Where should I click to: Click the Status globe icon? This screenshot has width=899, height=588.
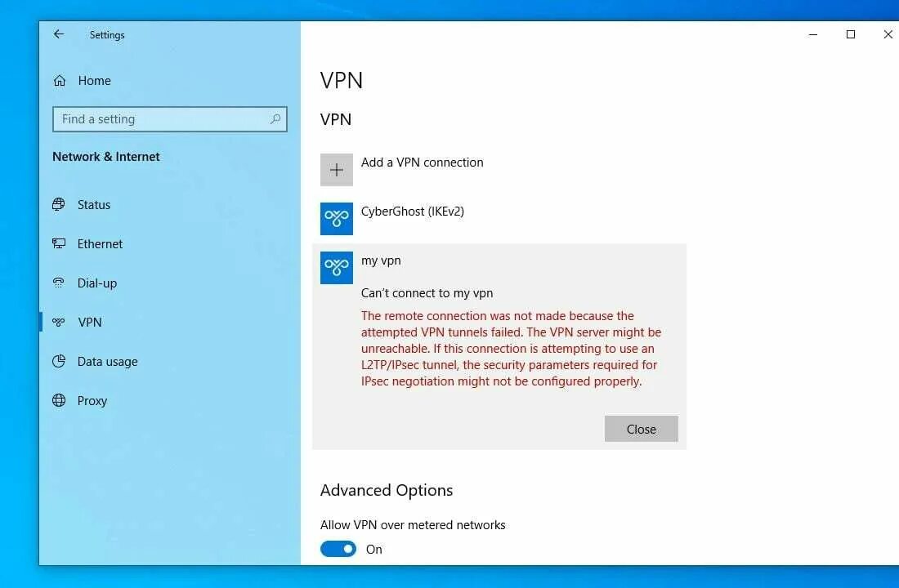(59, 205)
